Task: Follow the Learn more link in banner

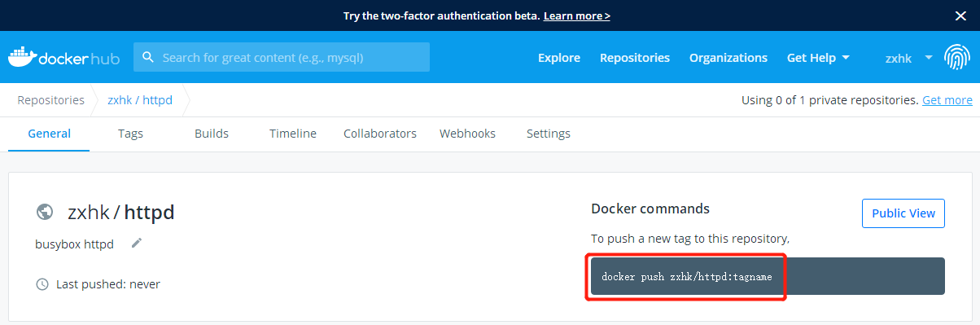Action: 577,15
